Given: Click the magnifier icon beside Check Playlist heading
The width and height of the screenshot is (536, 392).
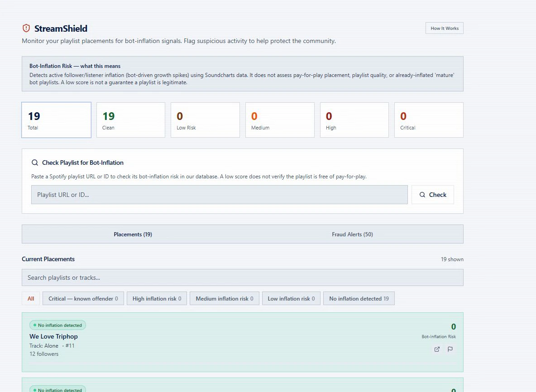Looking at the screenshot, I should 35,163.
